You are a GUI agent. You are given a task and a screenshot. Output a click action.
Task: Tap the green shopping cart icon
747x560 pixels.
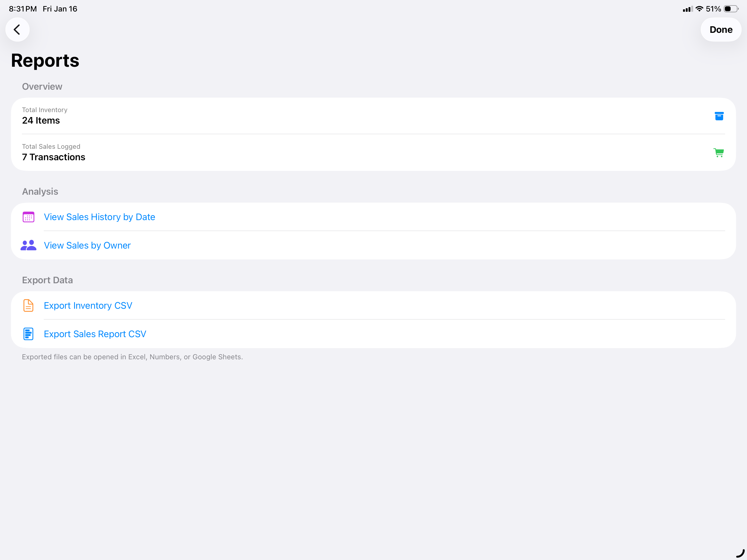click(x=718, y=153)
